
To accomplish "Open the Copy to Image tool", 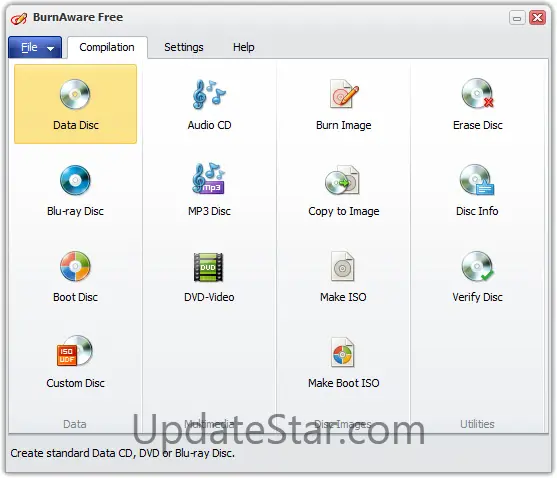I will click(x=344, y=190).
